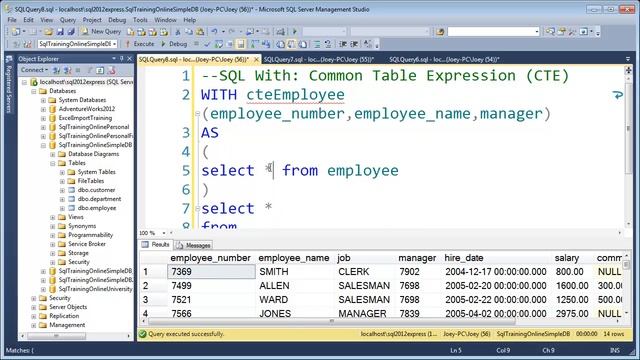Click the Cancel Executing Query stop icon
The image size is (640, 360).
[196, 44]
